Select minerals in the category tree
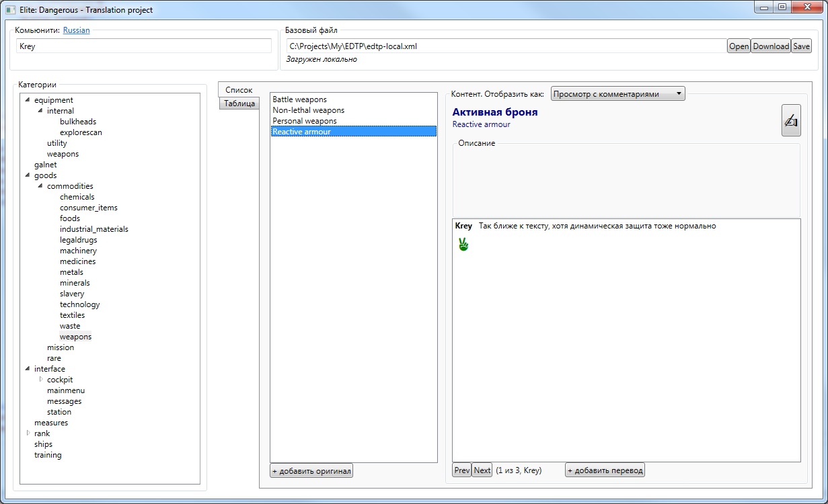828x504 pixels. point(75,283)
